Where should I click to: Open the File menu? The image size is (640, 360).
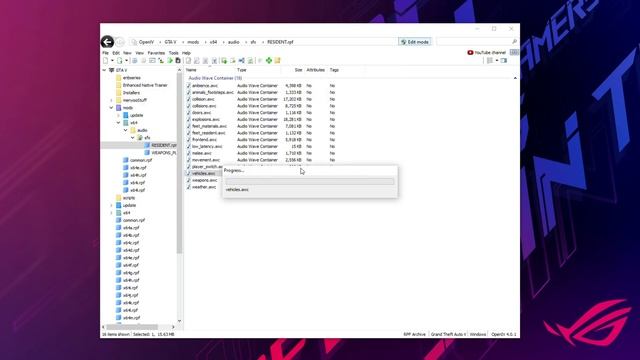point(105,53)
